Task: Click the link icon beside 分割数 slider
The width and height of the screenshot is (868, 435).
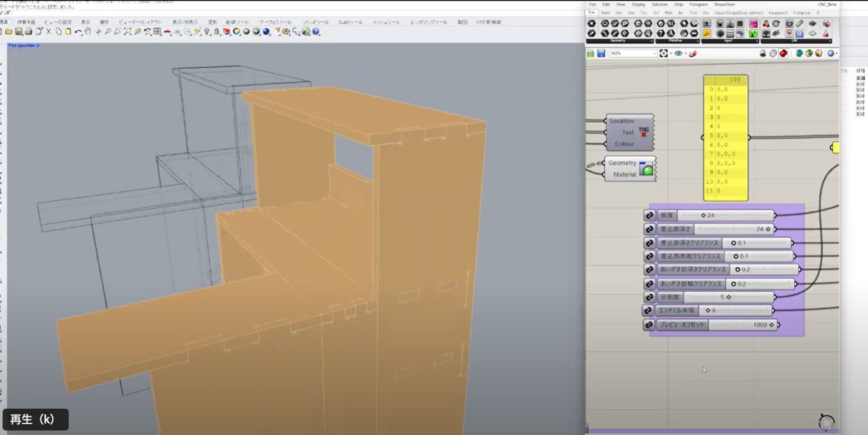Action: [650, 297]
